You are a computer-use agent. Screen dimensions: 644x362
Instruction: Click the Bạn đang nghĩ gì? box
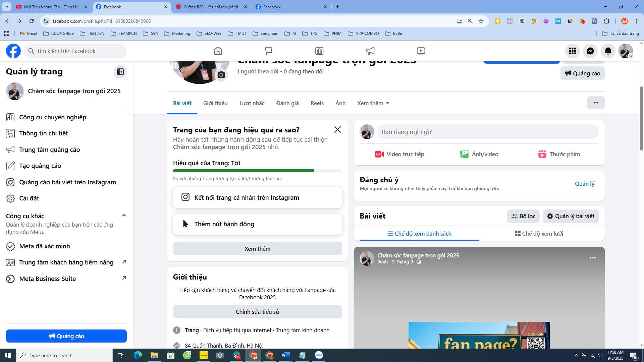point(488,132)
